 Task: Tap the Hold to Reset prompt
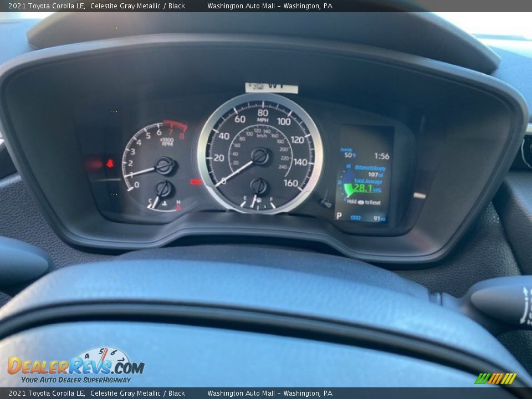(364, 202)
